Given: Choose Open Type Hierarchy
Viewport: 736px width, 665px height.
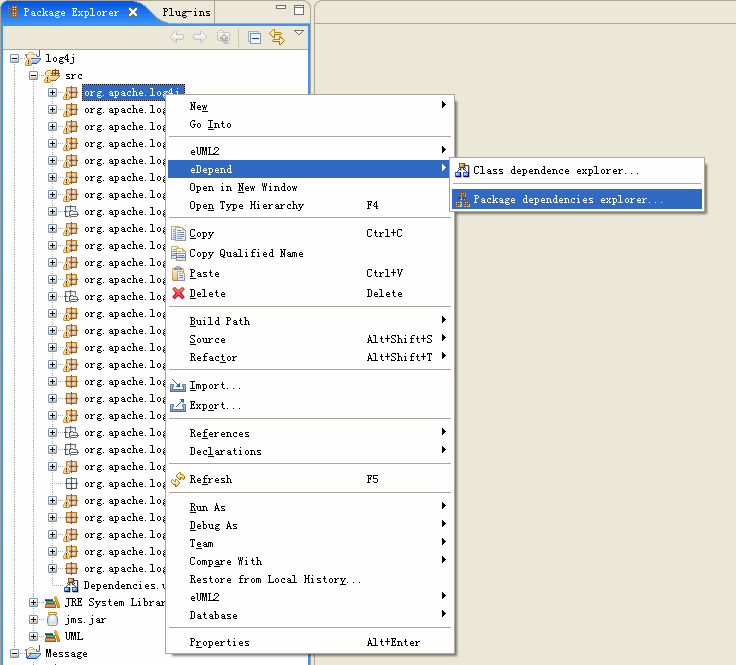Looking at the screenshot, I should tap(310, 205).
